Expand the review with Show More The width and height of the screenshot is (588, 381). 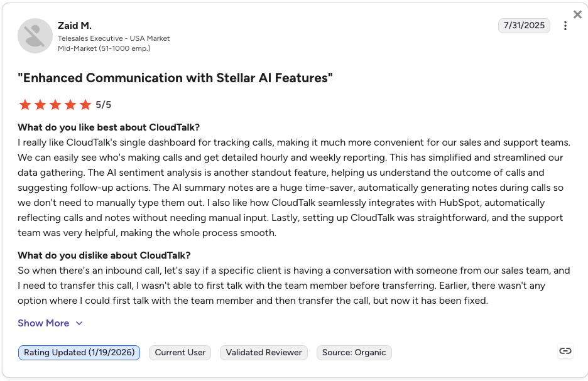coord(43,323)
